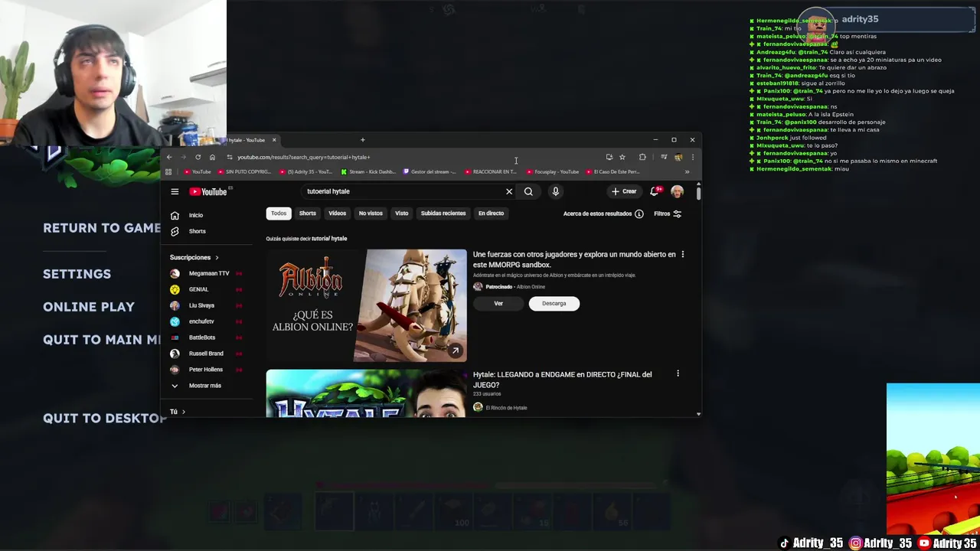
Task: Go back in the browser
Action: (169, 157)
